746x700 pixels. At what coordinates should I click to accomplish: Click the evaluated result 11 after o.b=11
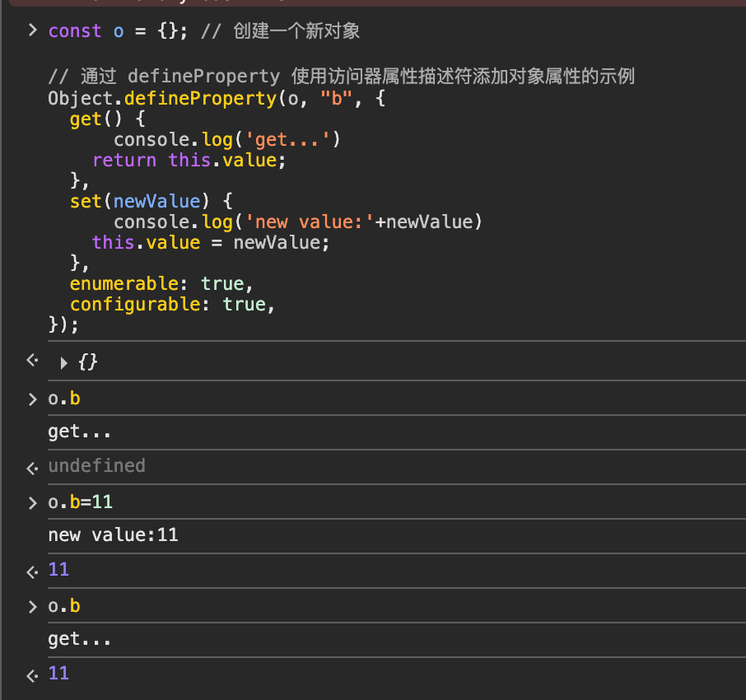(x=58, y=569)
